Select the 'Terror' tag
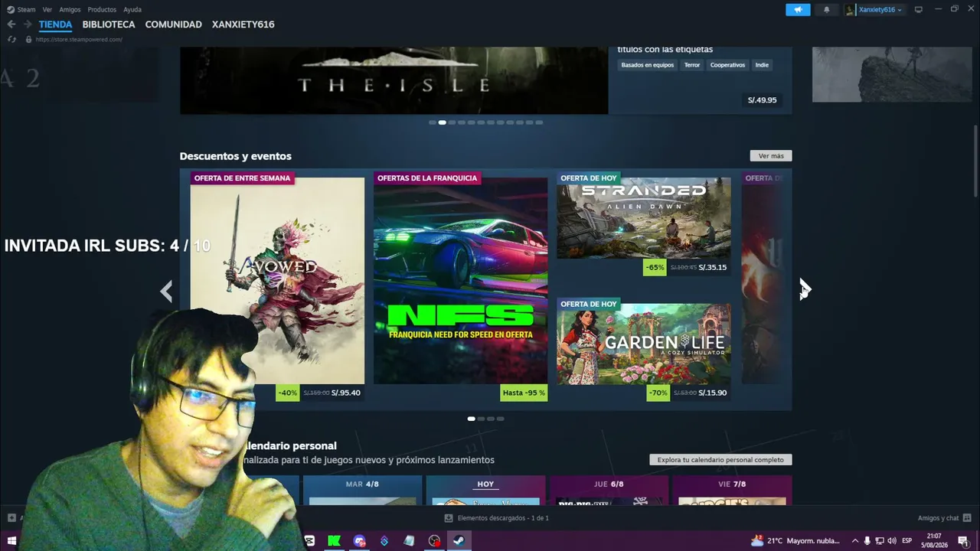This screenshot has width=980, height=551. (692, 65)
